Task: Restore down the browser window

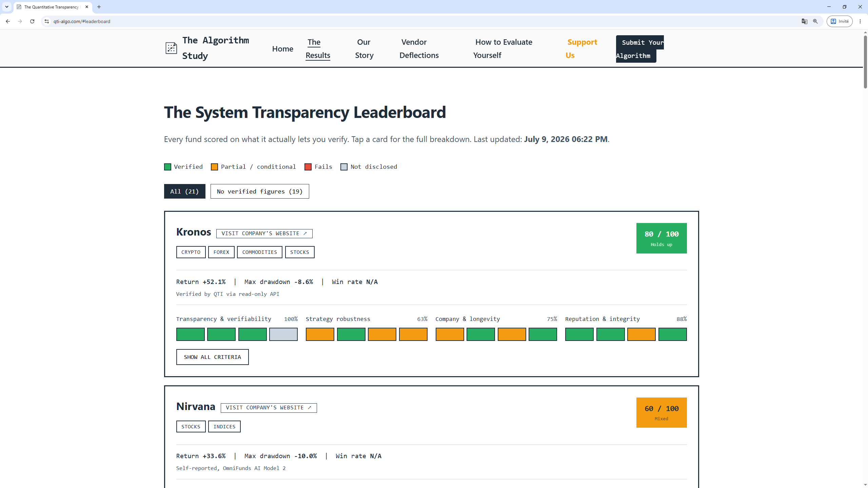Action: coord(845,7)
